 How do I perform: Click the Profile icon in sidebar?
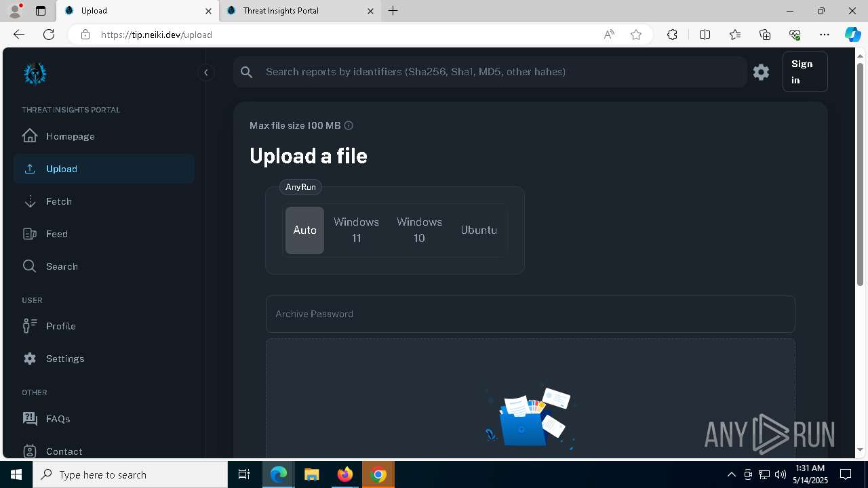30,326
